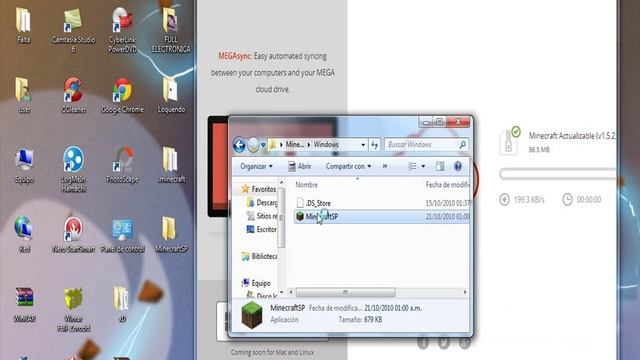
Task: Click the MEGA download progress bar
Action: (558, 174)
